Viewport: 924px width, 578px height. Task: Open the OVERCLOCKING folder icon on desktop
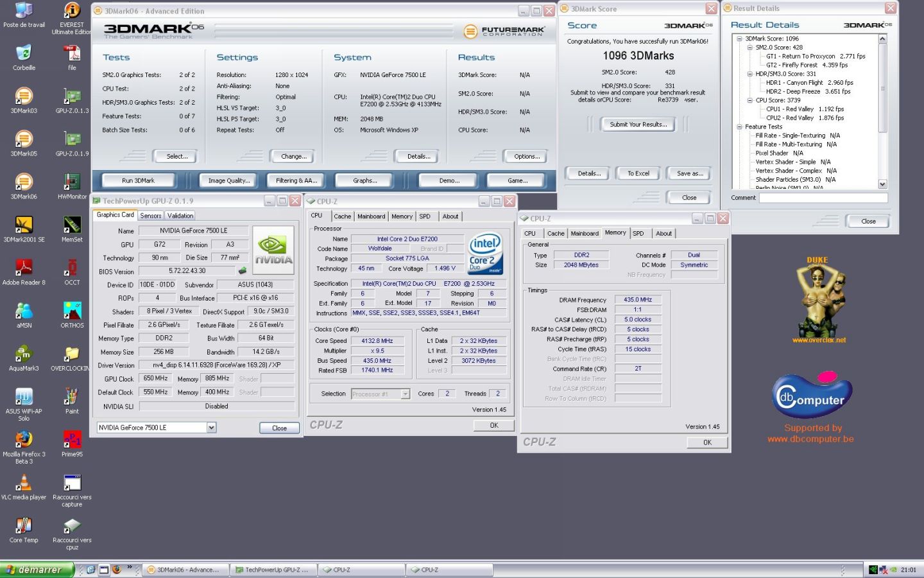pyautogui.click(x=72, y=354)
